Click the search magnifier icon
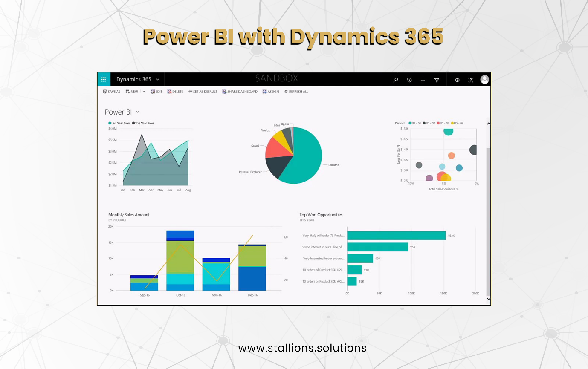588x369 pixels. pyautogui.click(x=396, y=80)
